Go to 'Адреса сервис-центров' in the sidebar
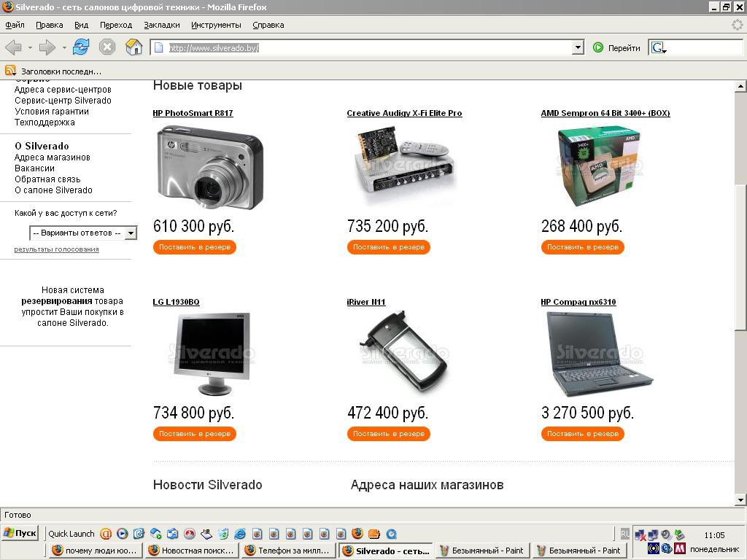Viewport: 747px width, 560px height. (x=63, y=90)
